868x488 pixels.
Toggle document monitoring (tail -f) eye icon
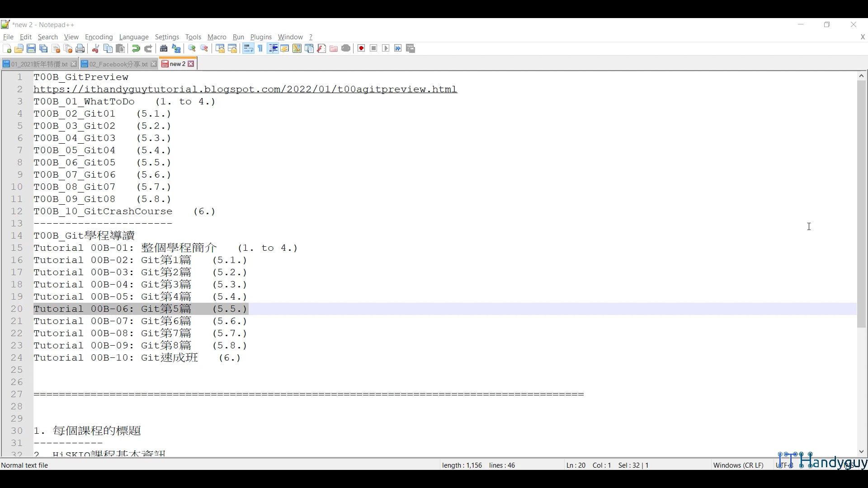coord(346,48)
